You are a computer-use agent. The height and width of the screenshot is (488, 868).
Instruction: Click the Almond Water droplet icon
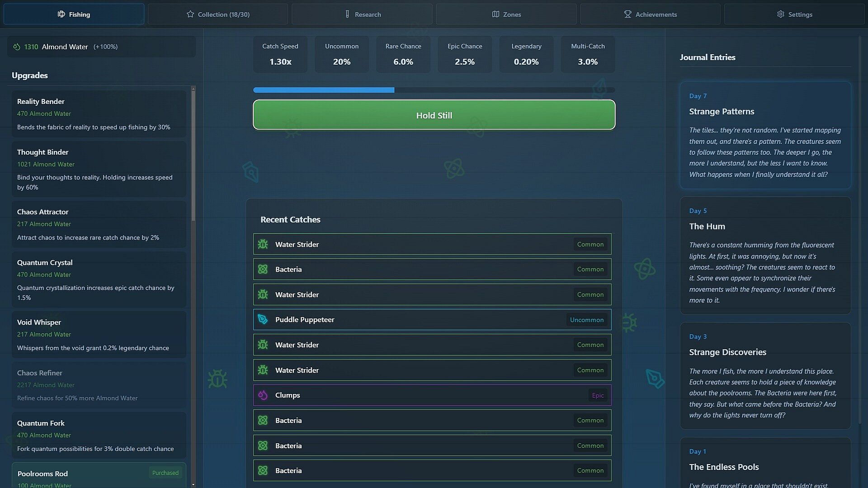pos(17,47)
